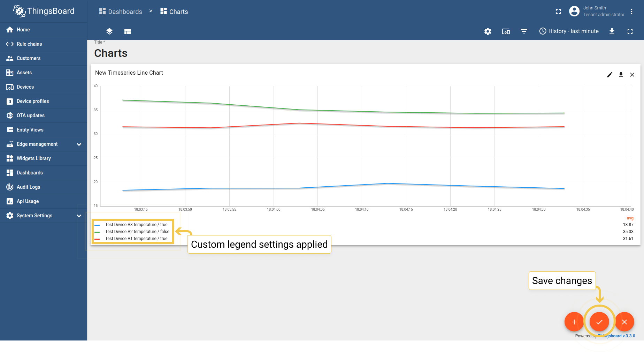
Task: Open the History - last minute time window
Action: click(569, 31)
